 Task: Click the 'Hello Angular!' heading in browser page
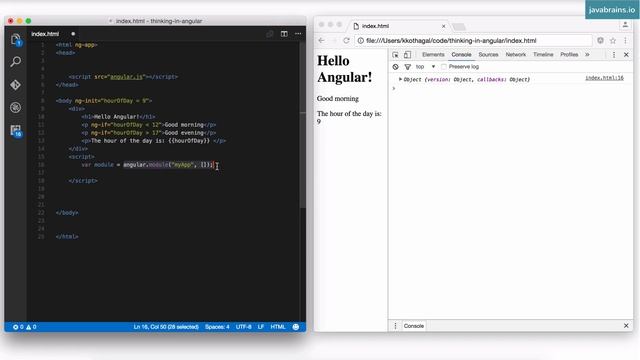point(344,69)
